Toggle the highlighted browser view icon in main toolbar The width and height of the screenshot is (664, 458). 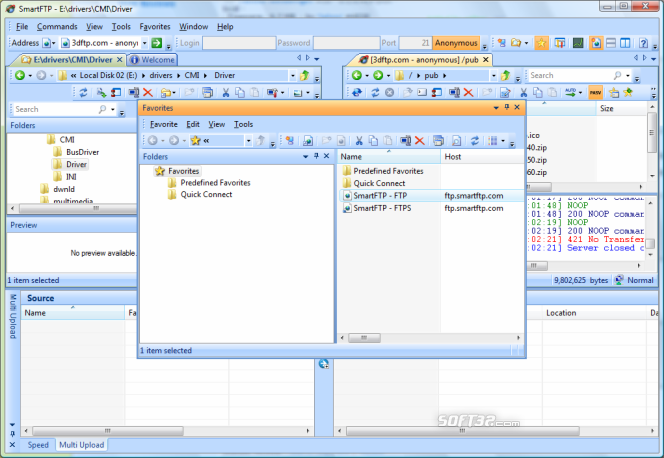pos(596,43)
